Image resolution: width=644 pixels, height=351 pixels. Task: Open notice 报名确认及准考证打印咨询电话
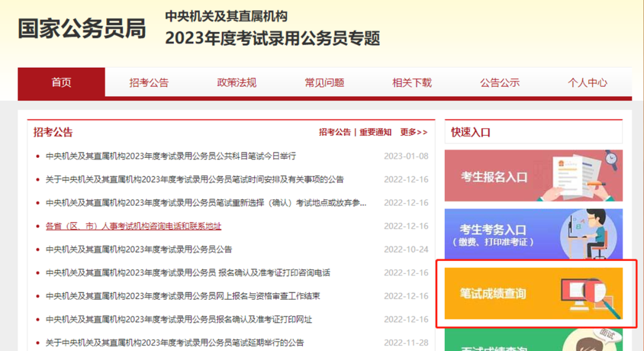(x=188, y=273)
